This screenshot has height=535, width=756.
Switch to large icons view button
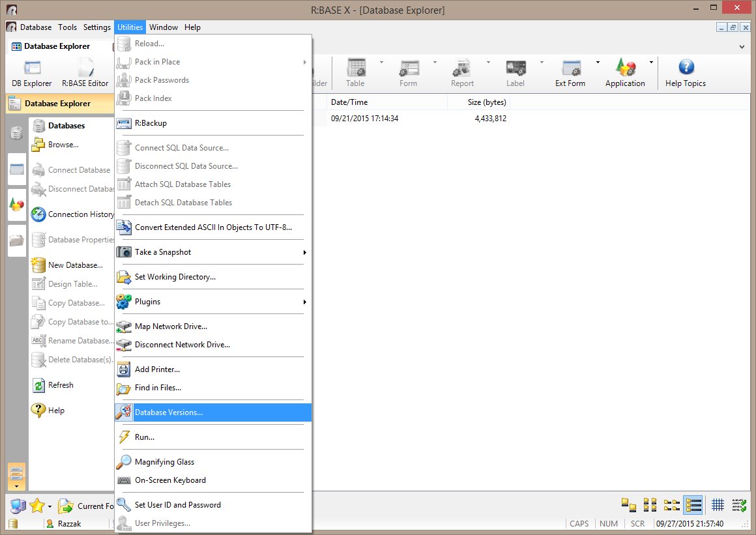tap(628, 505)
